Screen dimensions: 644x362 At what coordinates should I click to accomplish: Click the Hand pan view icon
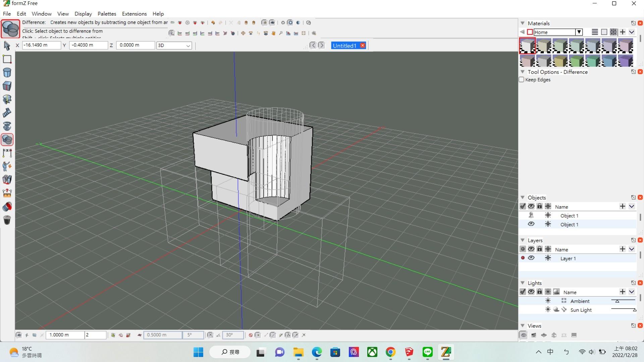click(x=273, y=33)
